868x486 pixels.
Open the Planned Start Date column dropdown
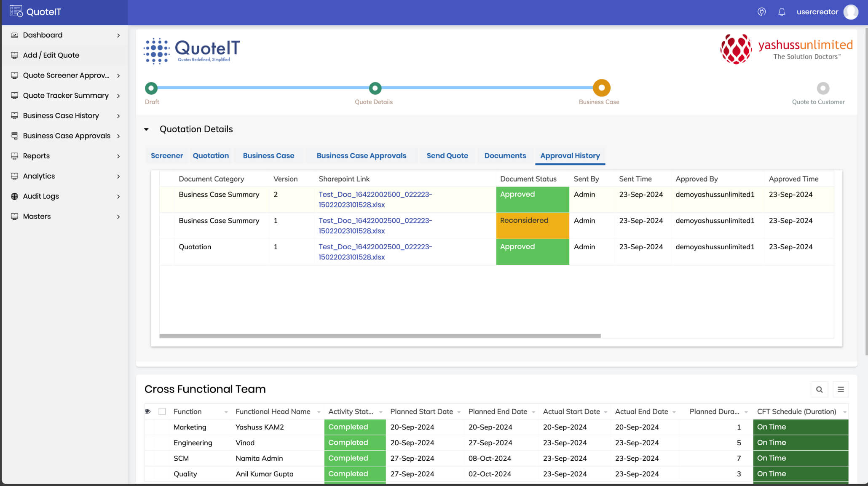point(459,412)
